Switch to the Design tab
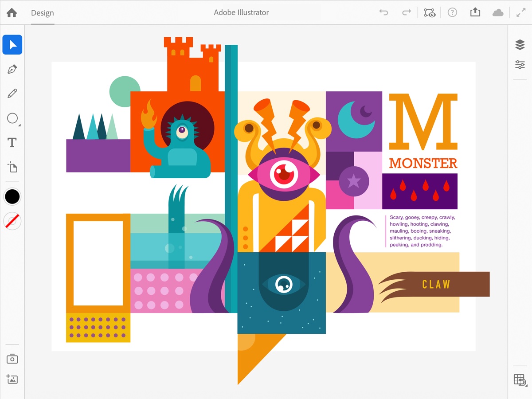532x399 pixels. pos(43,13)
